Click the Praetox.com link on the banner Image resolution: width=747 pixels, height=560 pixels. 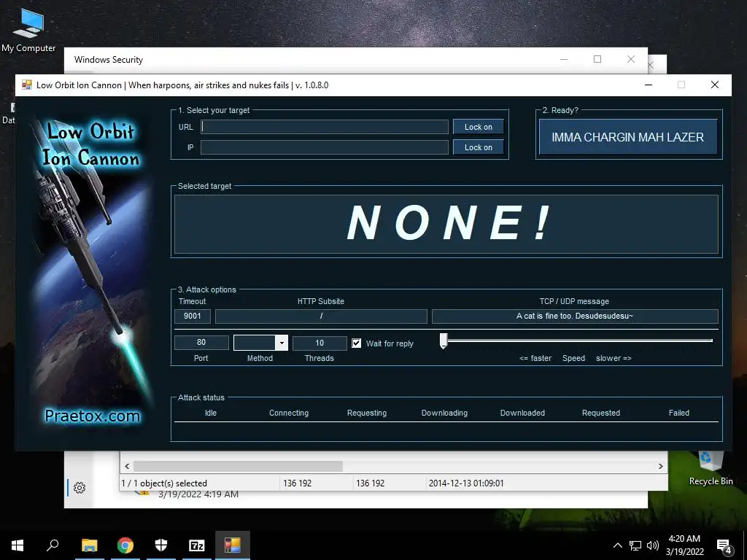(93, 416)
